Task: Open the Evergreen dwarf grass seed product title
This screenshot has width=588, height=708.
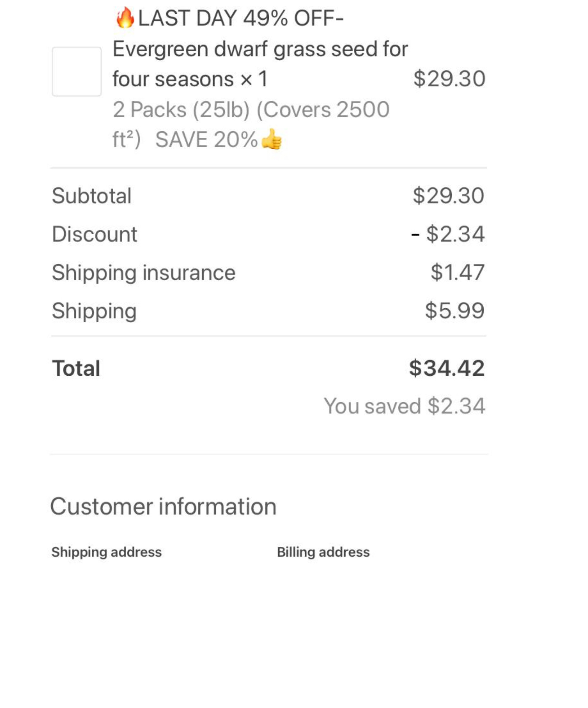Action: click(260, 49)
